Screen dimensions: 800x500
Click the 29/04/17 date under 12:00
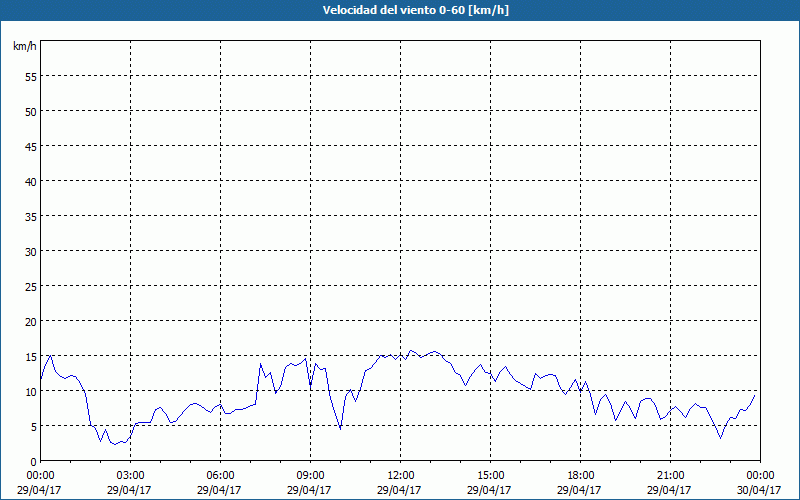point(399,490)
